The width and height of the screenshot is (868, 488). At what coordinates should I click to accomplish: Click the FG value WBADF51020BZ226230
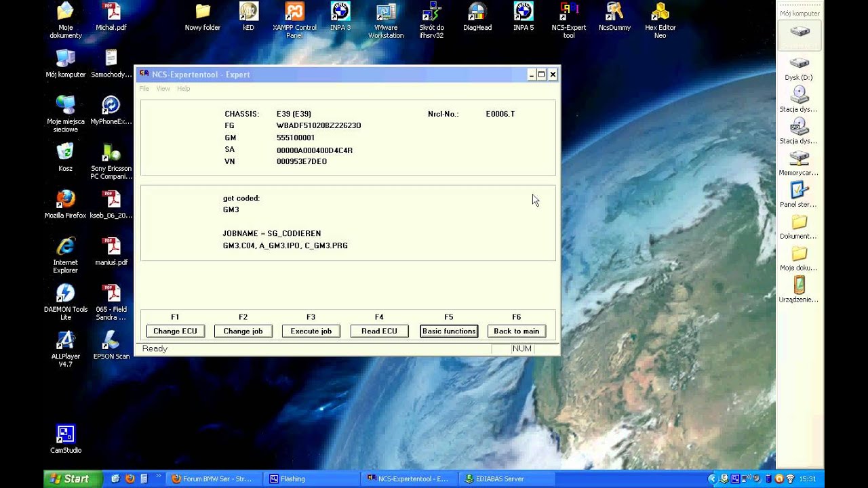click(319, 125)
